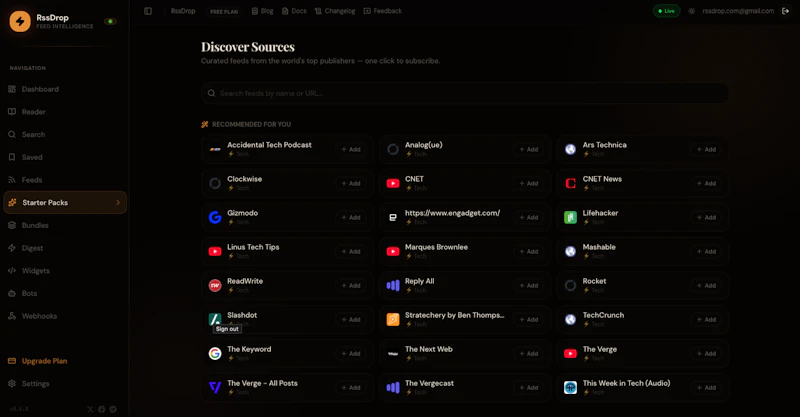Click the Linus Tech Tips YouTube icon
Screen dimensions: 800x417
click(x=215, y=252)
